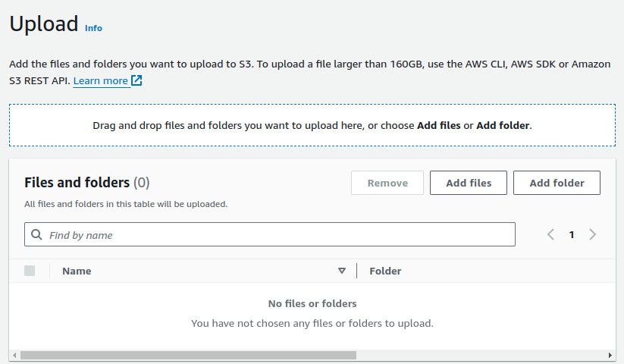
Task: Go to previous page using left chevron
Action: (551, 234)
